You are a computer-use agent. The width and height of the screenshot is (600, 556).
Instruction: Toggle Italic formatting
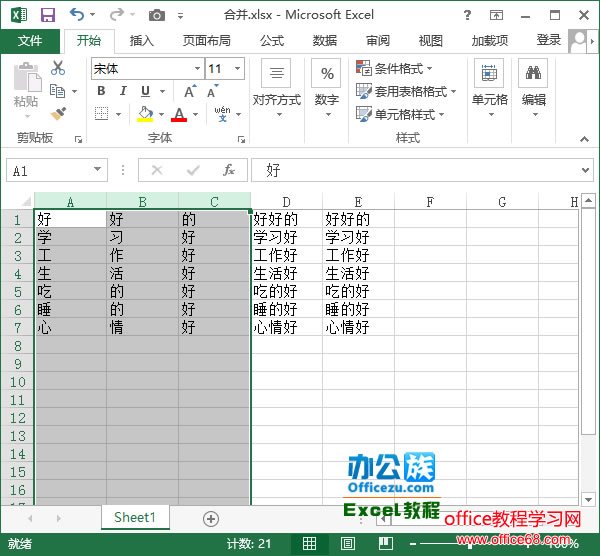(123, 91)
